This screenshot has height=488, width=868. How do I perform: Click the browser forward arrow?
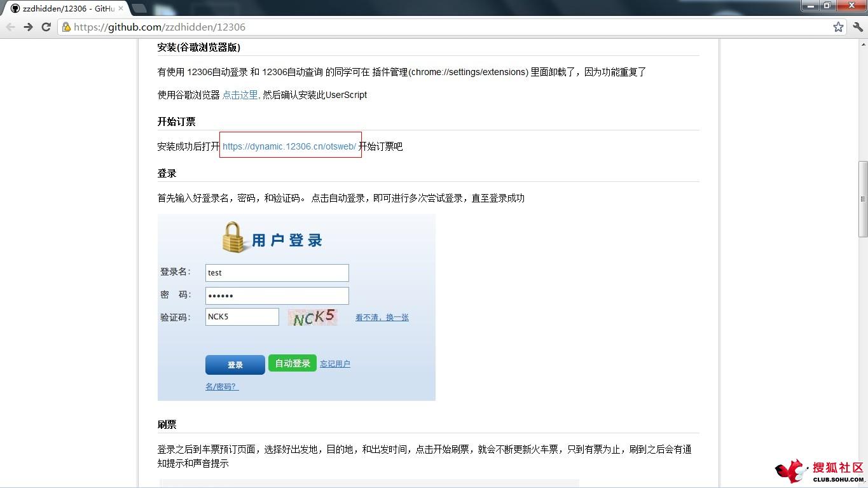[28, 27]
